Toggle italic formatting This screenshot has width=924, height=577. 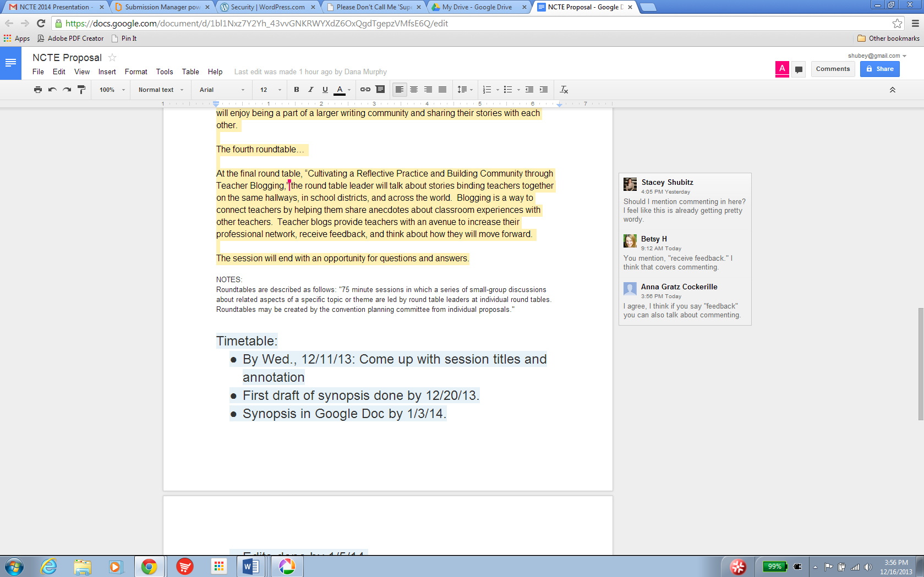point(310,90)
